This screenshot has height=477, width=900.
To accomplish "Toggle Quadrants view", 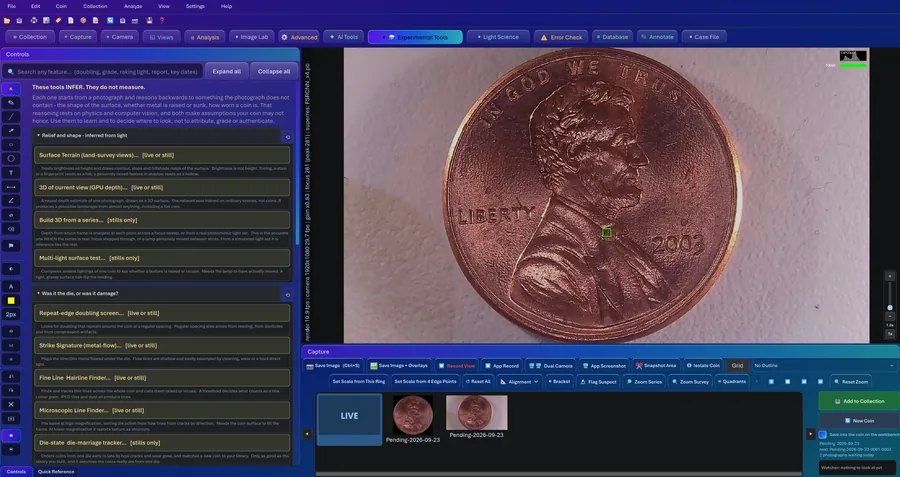I will [732, 382].
